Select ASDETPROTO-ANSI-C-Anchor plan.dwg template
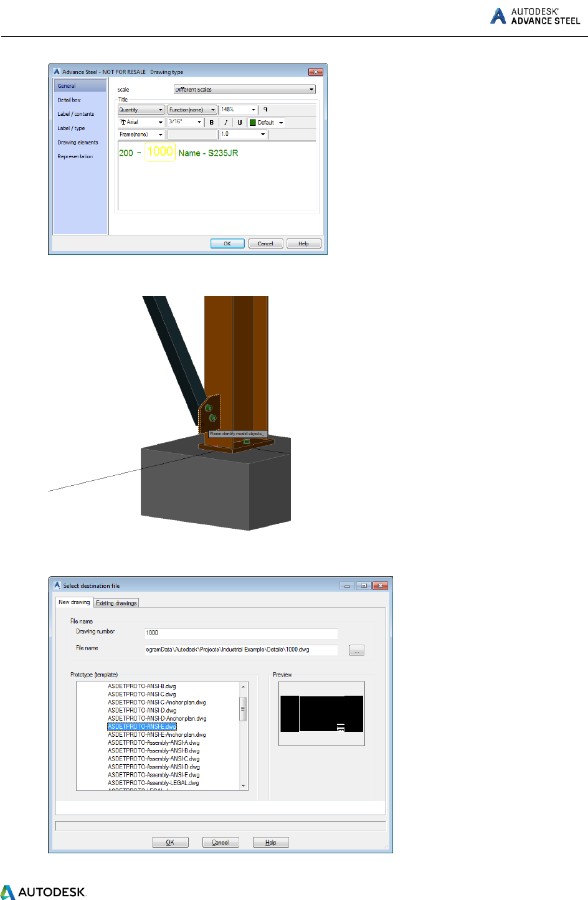This screenshot has width=588, height=900. tap(157, 703)
